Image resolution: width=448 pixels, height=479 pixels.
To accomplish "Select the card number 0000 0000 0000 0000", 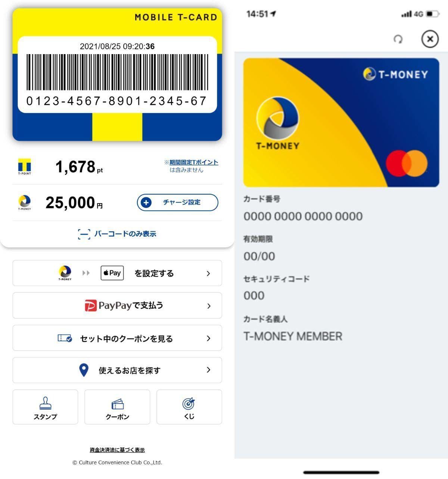I will pos(303,216).
